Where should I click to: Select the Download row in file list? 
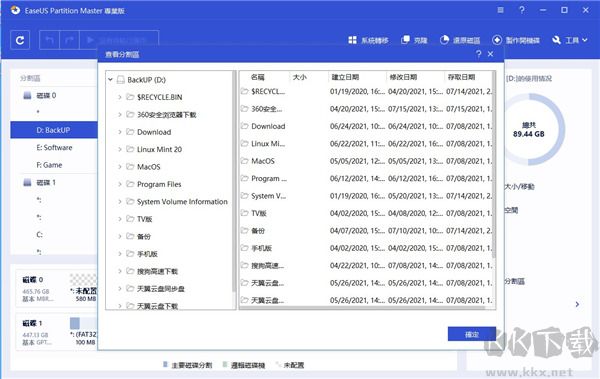[366, 126]
